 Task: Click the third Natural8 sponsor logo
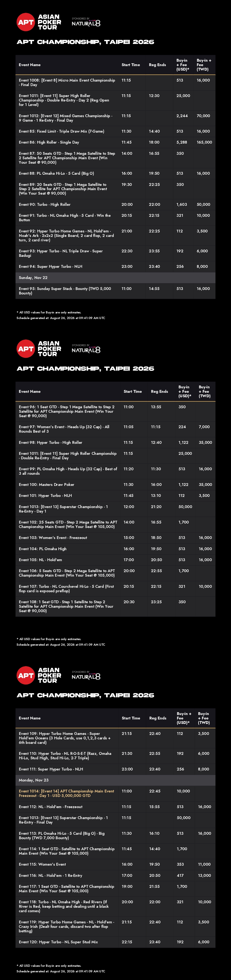point(86,675)
